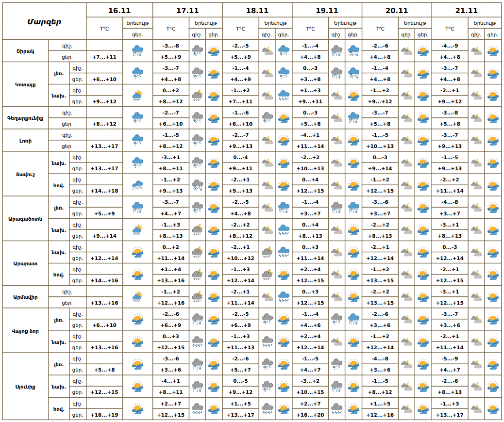504x422 pixels.
Task: Select Գեղարքունիք weather icon for 16.11
Action: 137,118
